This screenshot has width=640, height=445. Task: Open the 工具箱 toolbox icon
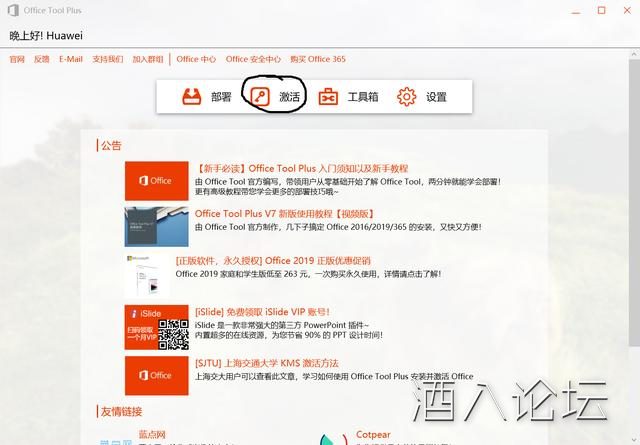[x=328, y=97]
